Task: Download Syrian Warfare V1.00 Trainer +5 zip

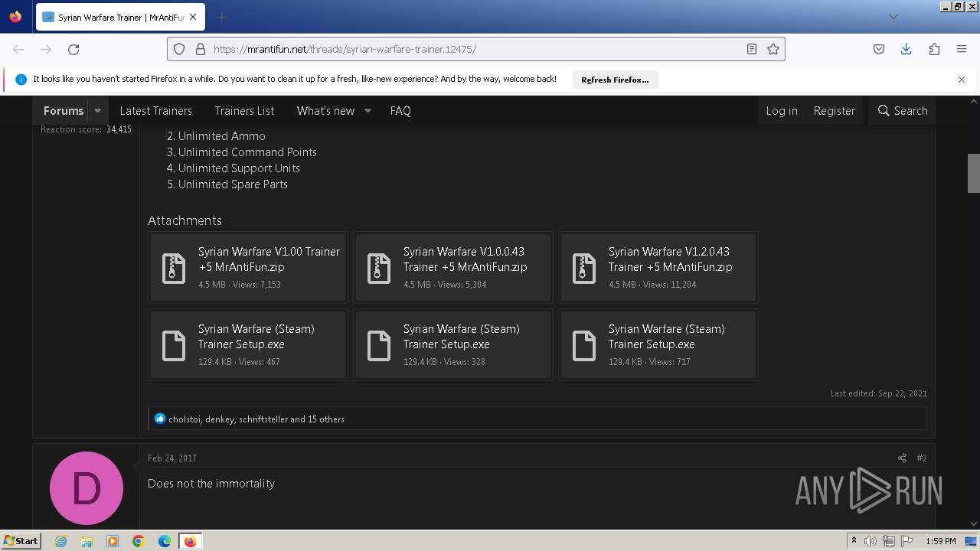Action: tap(269, 259)
